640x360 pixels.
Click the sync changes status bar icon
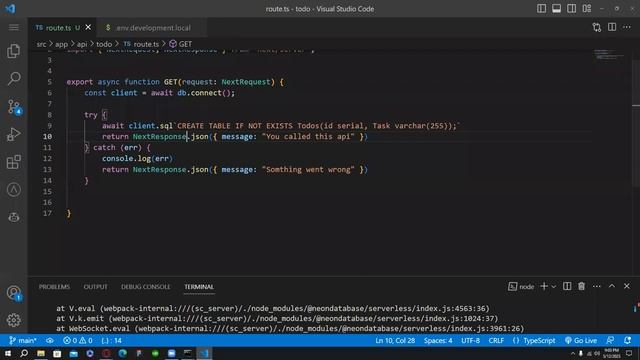click(50, 340)
